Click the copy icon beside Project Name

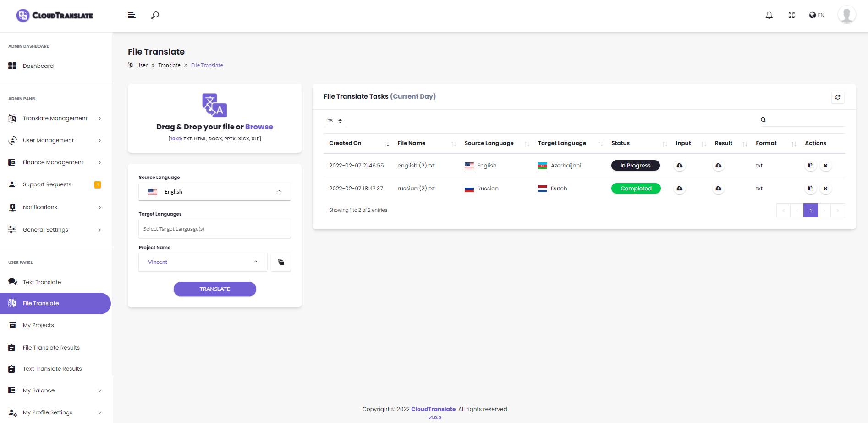pyautogui.click(x=281, y=262)
